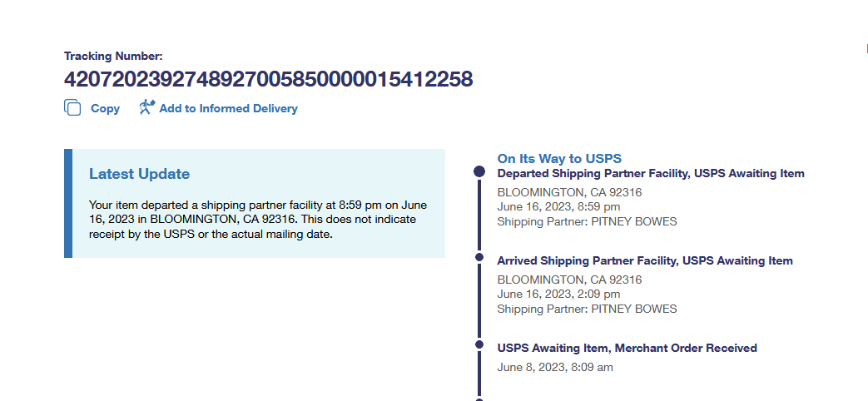Click 'USPS Awaiting Item, Merchant Order Received' title
Image resolution: width=868 pixels, height=401 pixels.
tap(627, 348)
